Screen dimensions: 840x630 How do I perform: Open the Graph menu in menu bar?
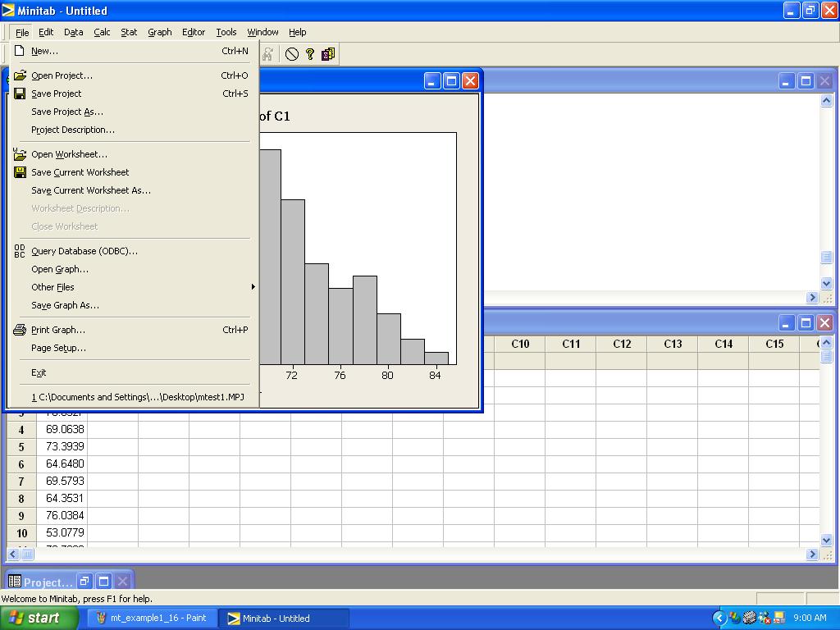coord(160,32)
